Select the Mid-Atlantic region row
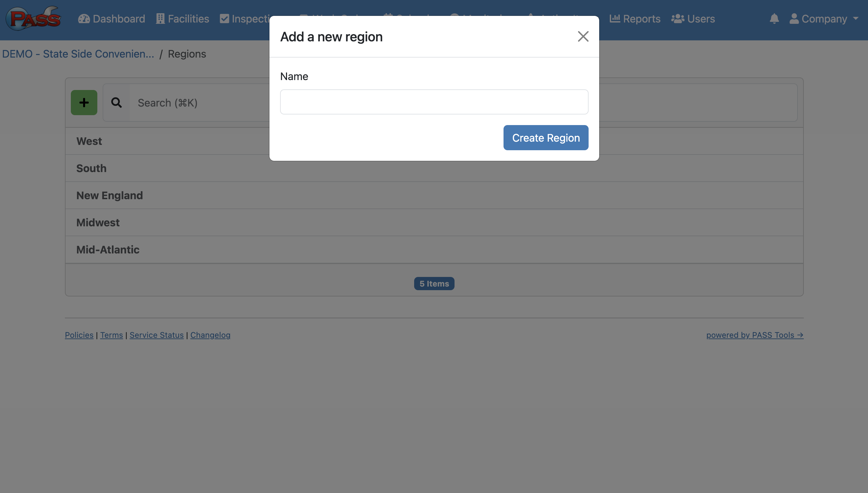This screenshot has height=493, width=868. click(434, 249)
